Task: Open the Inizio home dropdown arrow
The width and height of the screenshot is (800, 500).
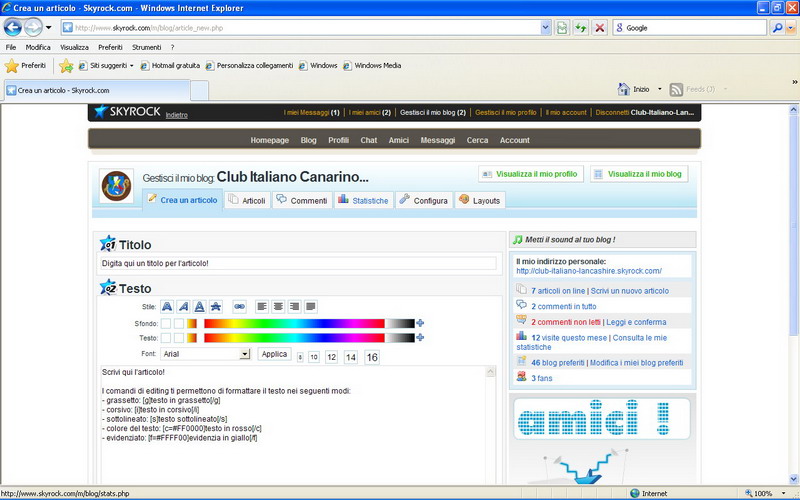Action: pos(659,89)
